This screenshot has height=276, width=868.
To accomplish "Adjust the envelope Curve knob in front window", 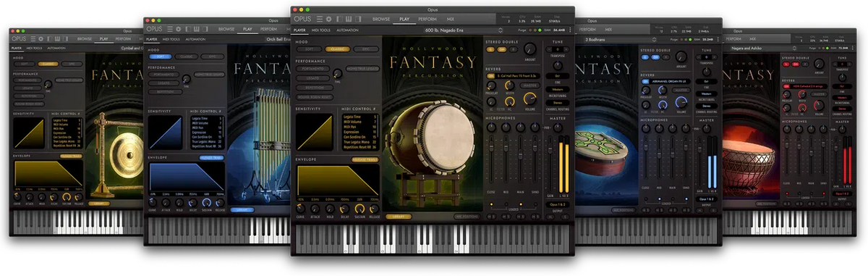I will point(301,209).
